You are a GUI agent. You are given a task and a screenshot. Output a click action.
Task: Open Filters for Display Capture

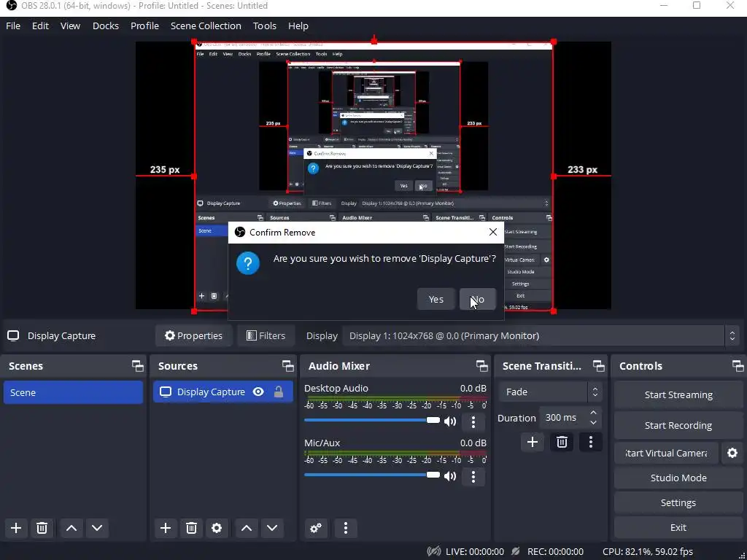pos(266,335)
